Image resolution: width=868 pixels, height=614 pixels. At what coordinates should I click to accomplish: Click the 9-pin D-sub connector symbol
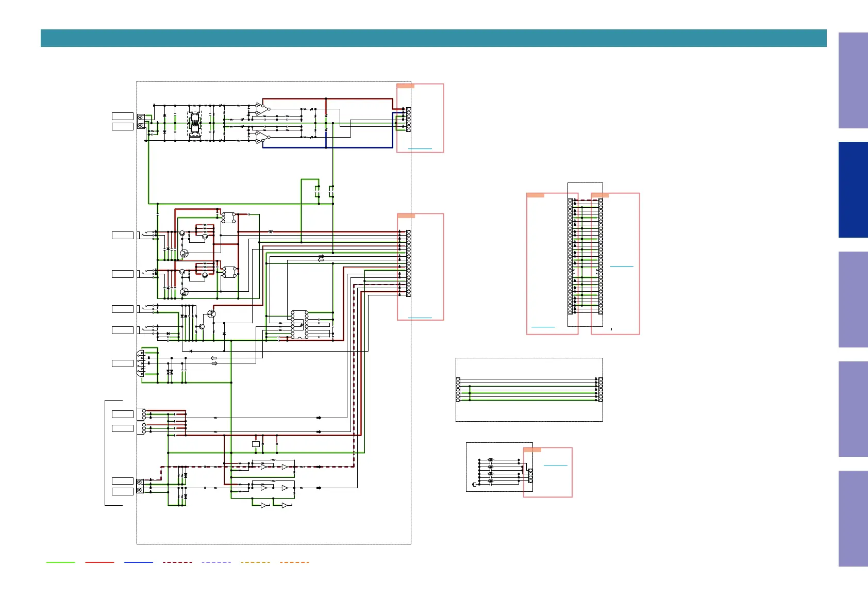click(140, 364)
